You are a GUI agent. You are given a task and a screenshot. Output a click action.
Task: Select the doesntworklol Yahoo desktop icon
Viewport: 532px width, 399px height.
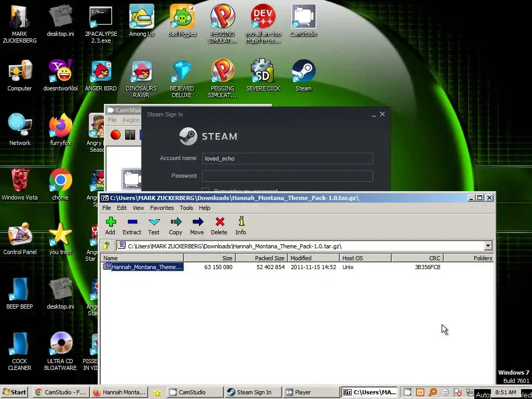click(60, 75)
